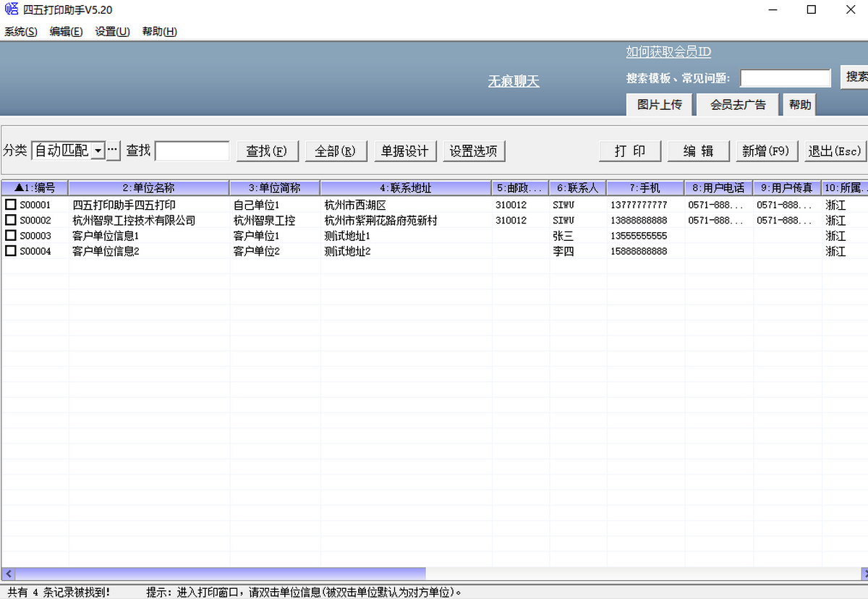Click the left arrow of horizontal scrollbar
The height and width of the screenshot is (599, 868).
click(x=8, y=574)
